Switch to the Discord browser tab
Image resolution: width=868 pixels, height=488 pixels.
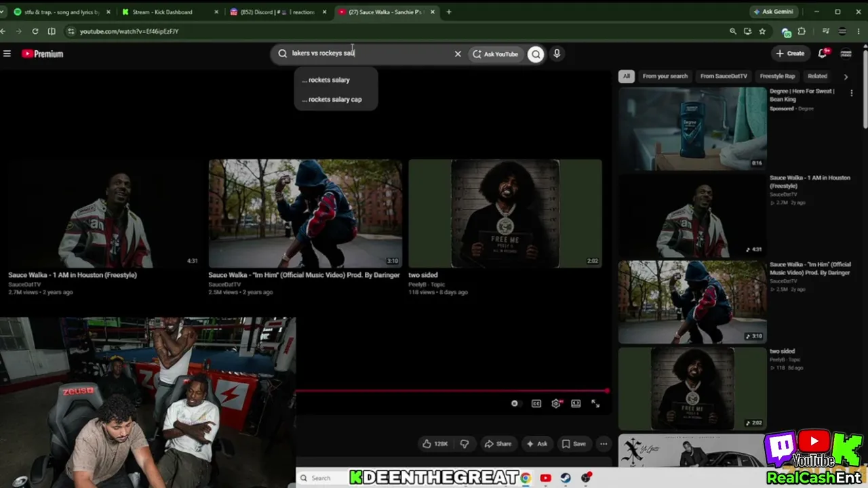278,12
